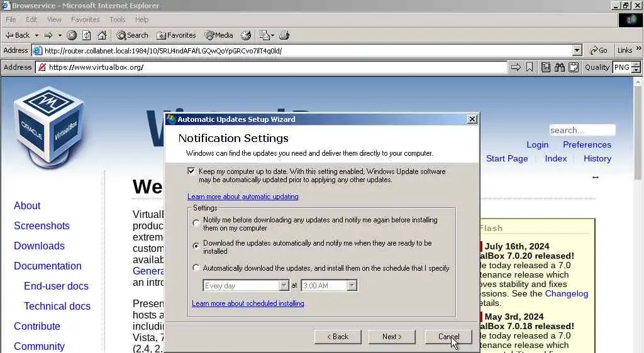Open the File menu
This screenshot has width=644, height=353.
[11, 19]
